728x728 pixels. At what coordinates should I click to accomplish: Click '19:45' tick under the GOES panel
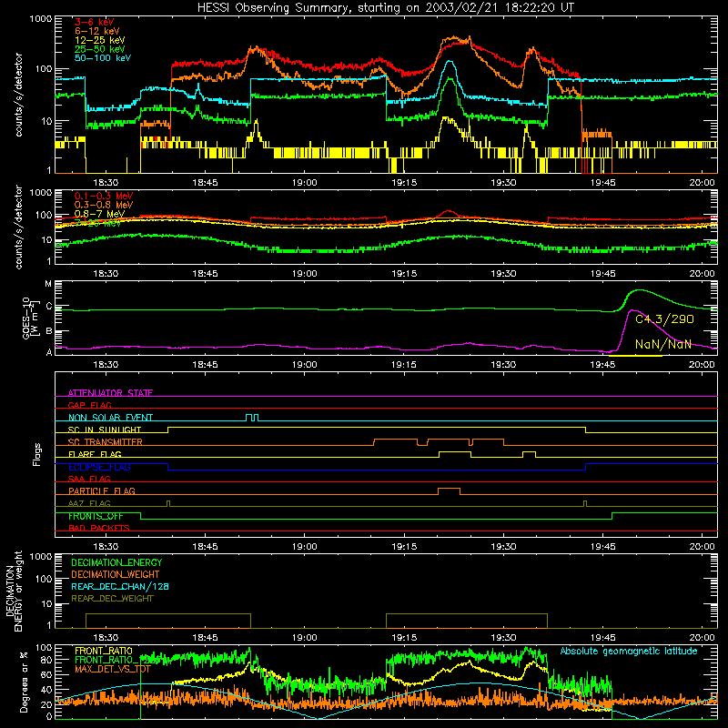(x=602, y=365)
